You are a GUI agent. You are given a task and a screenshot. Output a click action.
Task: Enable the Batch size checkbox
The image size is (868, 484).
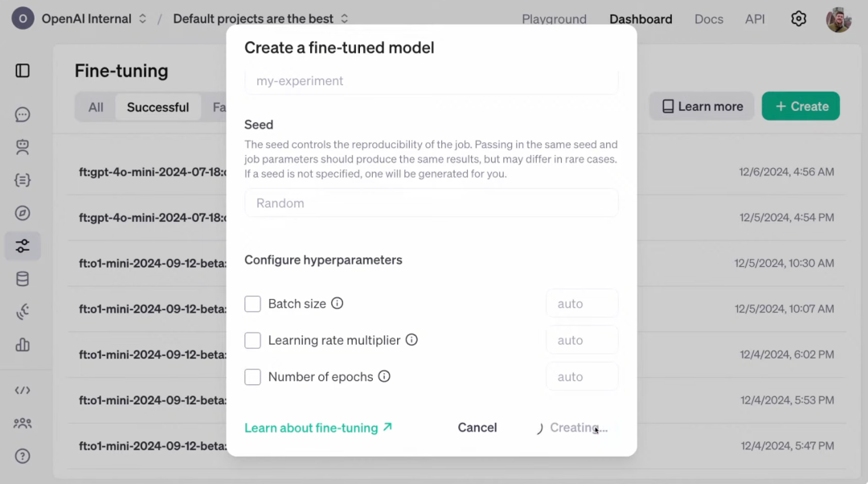click(252, 304)
